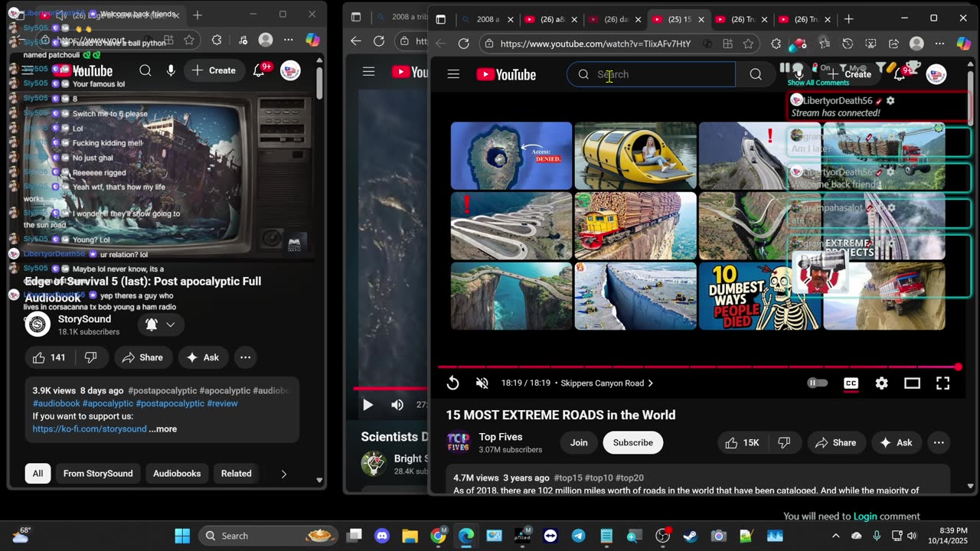Open a new tab in the front browser
The width and height of the screenshot is (980, 551).
click(848, 19)
